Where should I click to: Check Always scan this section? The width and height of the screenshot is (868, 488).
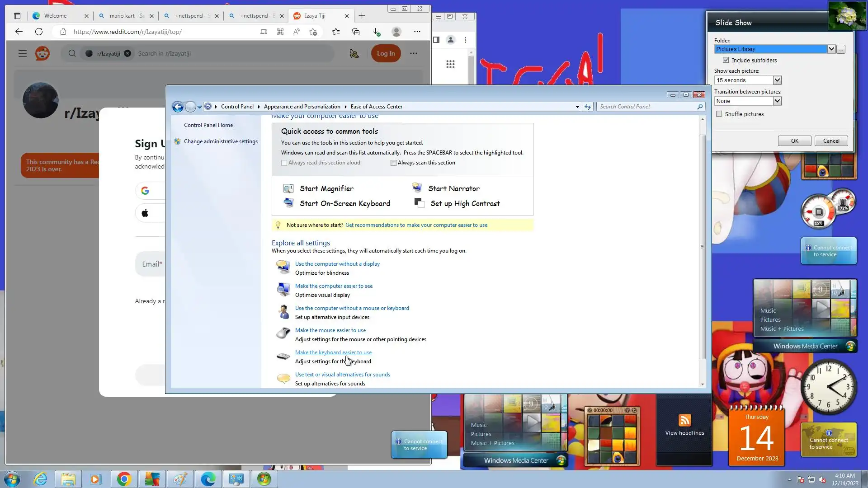pyautogui.click(x=393, y=163)
